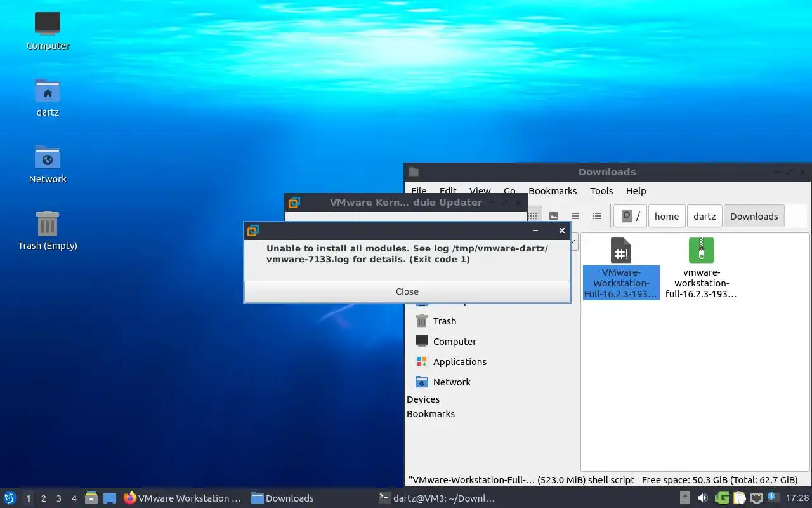The height and width of the screenshot is (508, 812).
Task: Go to 'home' in the path bar
Action: pyautogui.click(x=667, y=216)
